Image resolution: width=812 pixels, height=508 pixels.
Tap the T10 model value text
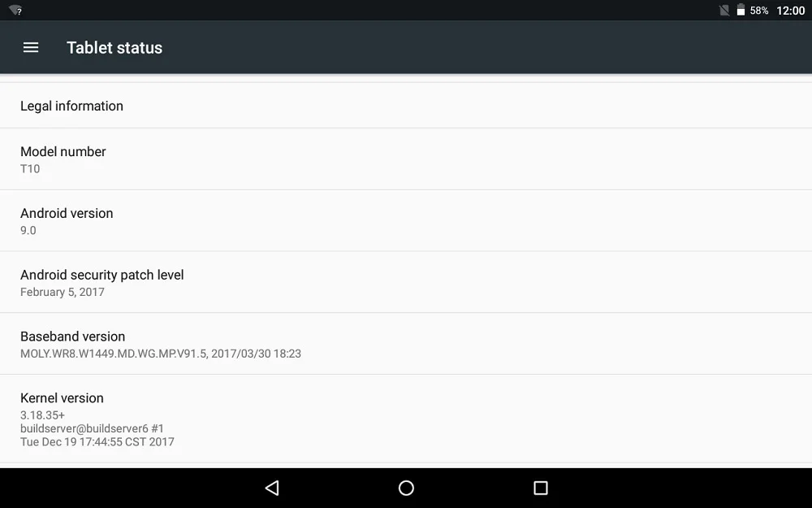click(x=30, y=168)
